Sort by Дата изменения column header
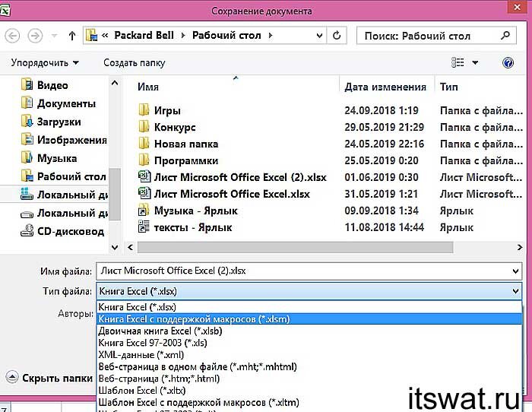Screen dimensions: 532x412 (x=385, y=87)
